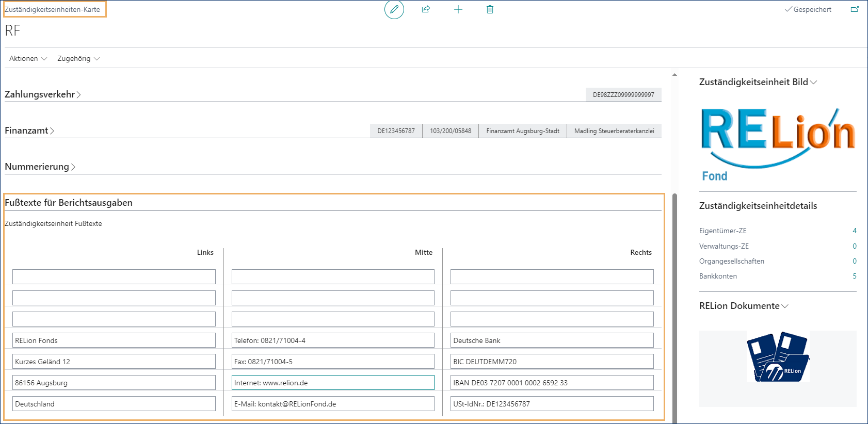Open the Aktionen menu
Image resolution: width=868 pixels, height=424 pixels.
pos(28,59)
